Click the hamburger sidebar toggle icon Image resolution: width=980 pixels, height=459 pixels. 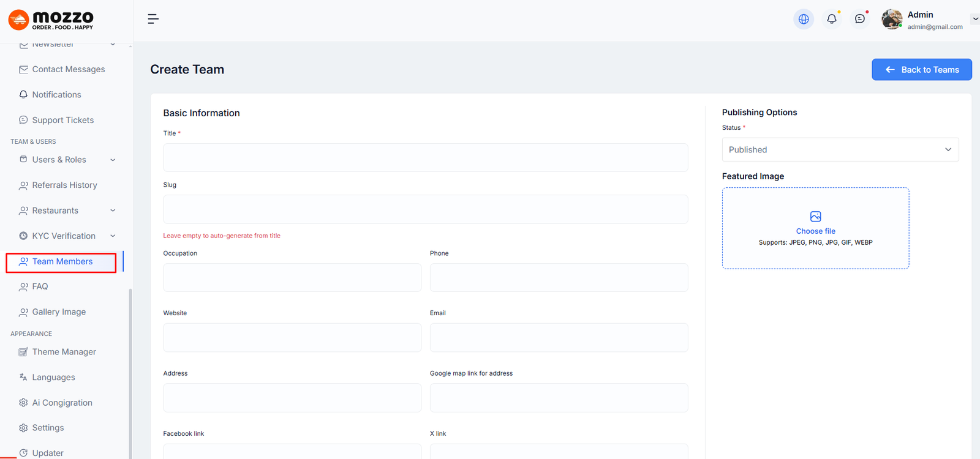click(x=153, y=19)
